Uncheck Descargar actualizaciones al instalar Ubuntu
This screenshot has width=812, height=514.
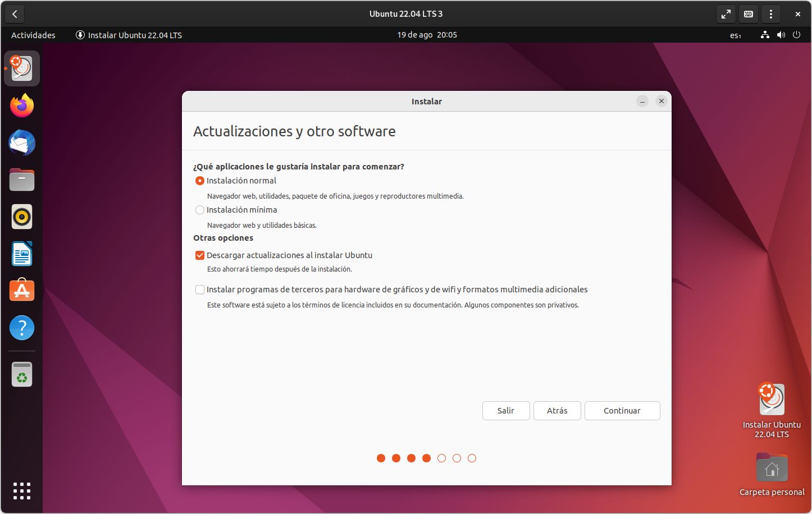(199, 255)
